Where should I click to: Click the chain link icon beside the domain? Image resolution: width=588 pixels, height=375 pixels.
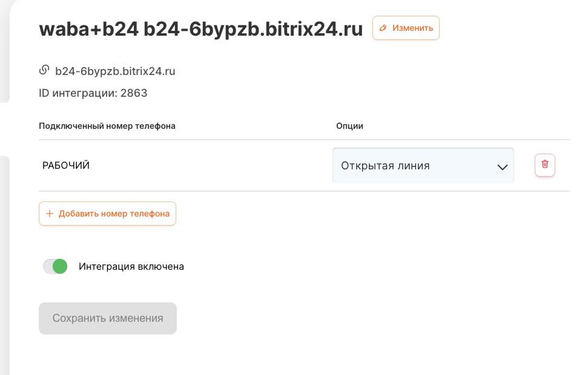coord(44,70)
